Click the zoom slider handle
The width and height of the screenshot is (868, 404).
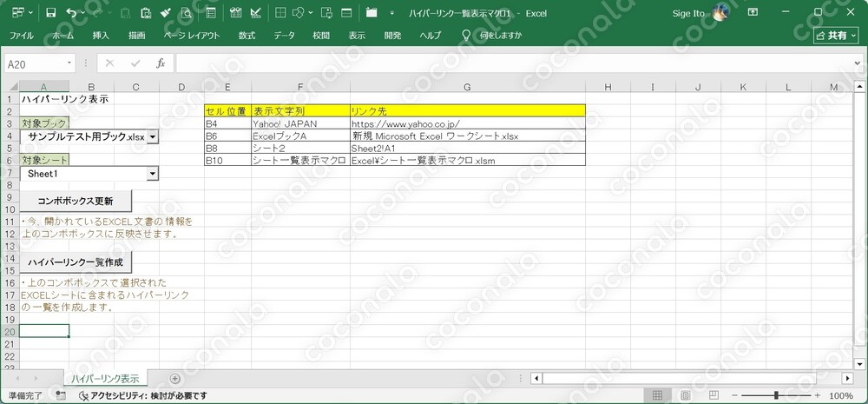point(777,395)
